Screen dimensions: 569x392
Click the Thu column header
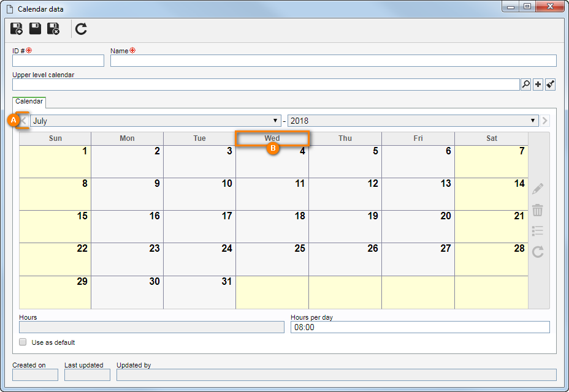click(x=345, y=138)
